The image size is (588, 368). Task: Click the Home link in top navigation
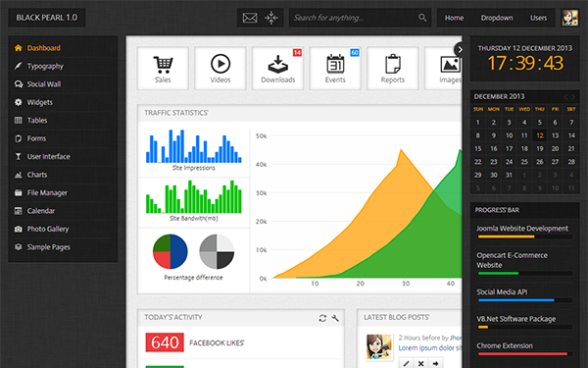[x=454, y=18]
